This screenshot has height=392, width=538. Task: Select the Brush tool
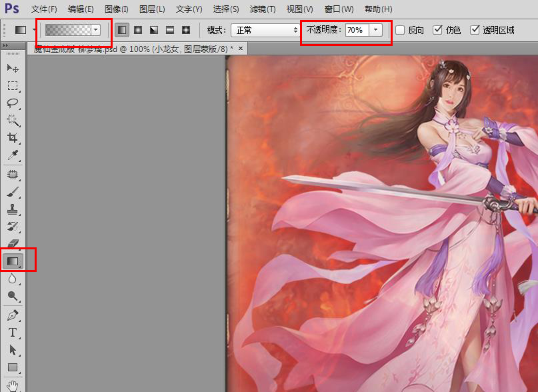pyautogui.click(x=13, y=192)
